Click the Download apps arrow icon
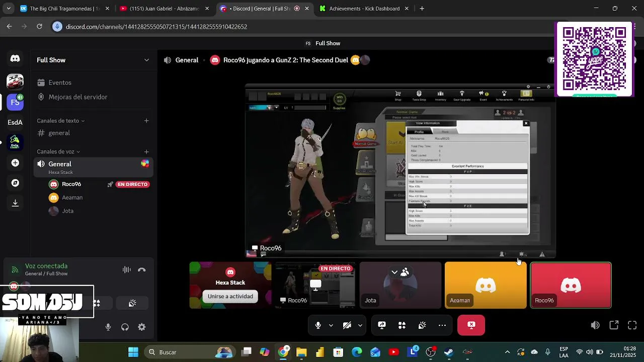Viewport: 644px width, 362px height. pyautogui.click(x=15, y=203)
